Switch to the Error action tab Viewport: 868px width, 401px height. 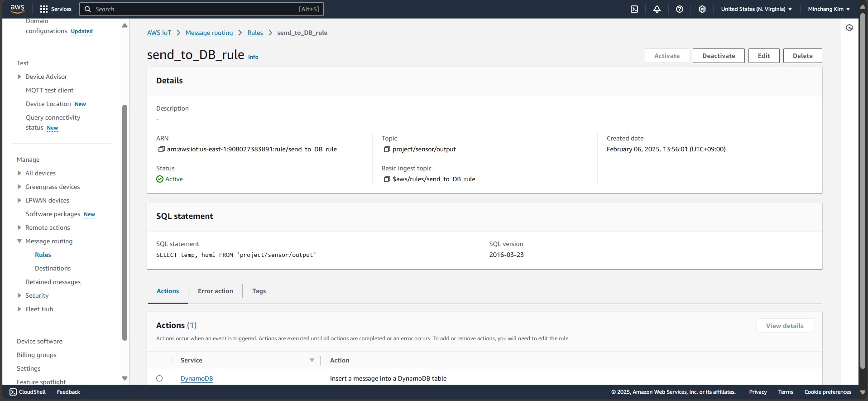[216, 291]
